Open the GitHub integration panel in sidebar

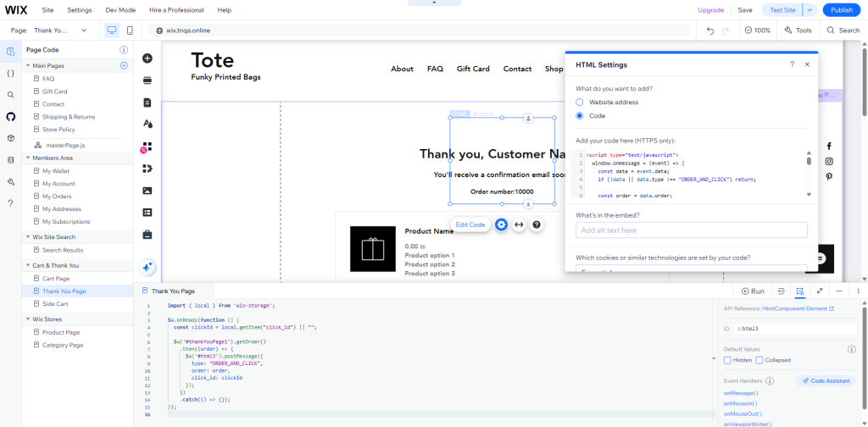11,116
